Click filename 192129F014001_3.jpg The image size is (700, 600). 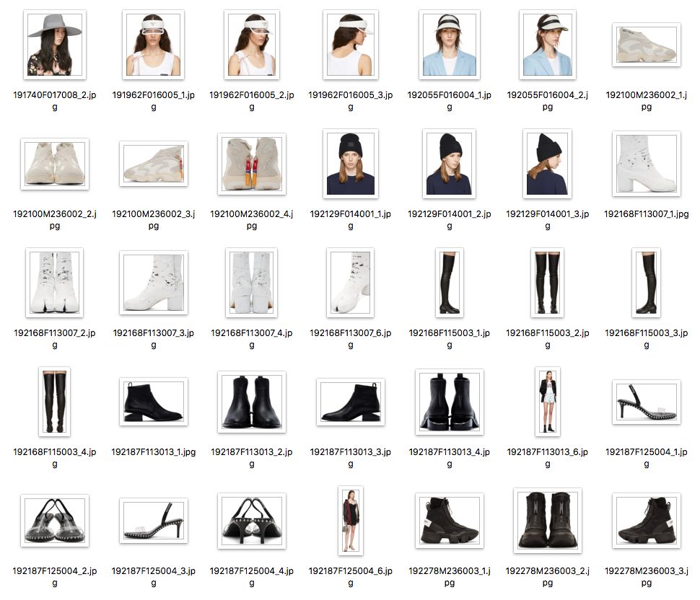coord(547,219)
